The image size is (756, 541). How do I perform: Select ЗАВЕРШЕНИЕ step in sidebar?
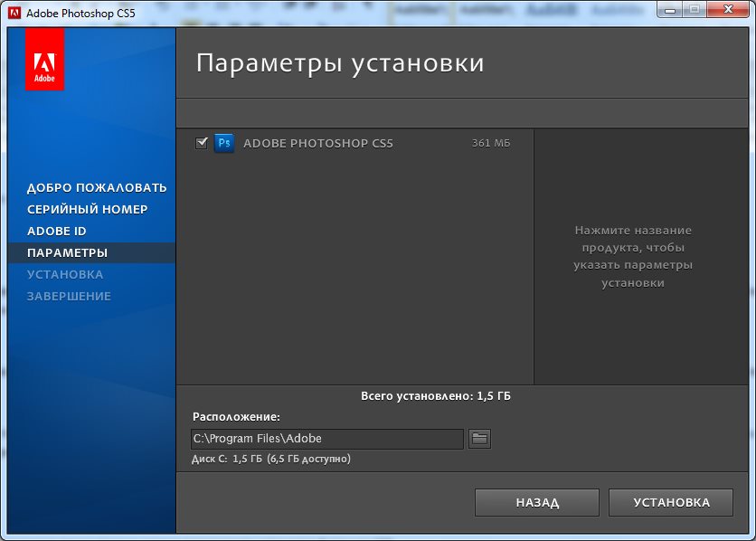[69, 296]
